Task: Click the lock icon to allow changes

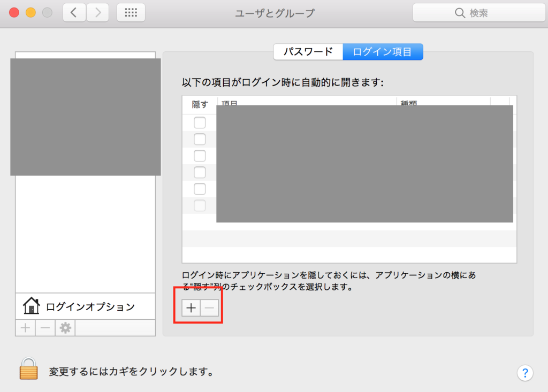Action: tap(29, 368)
